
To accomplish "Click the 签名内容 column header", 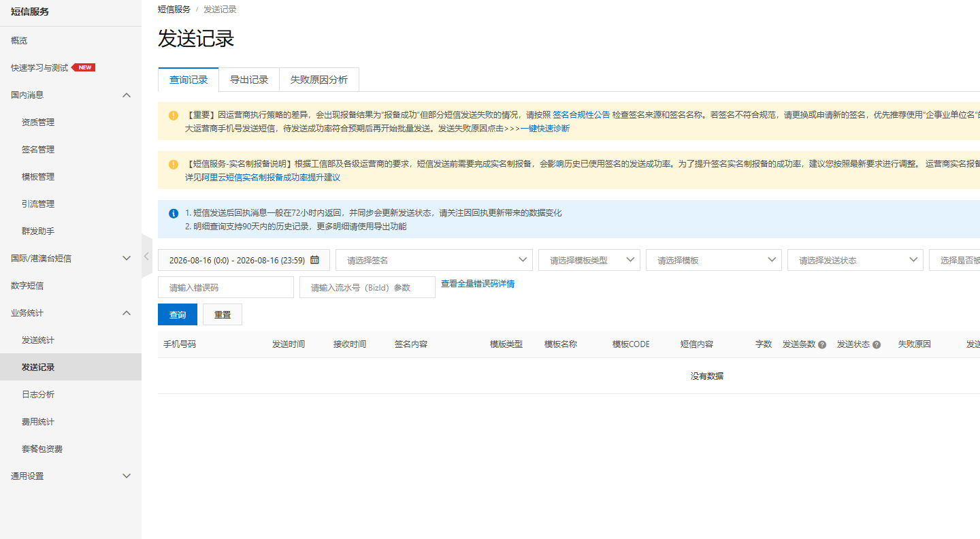I will click(x=411, y=344).
